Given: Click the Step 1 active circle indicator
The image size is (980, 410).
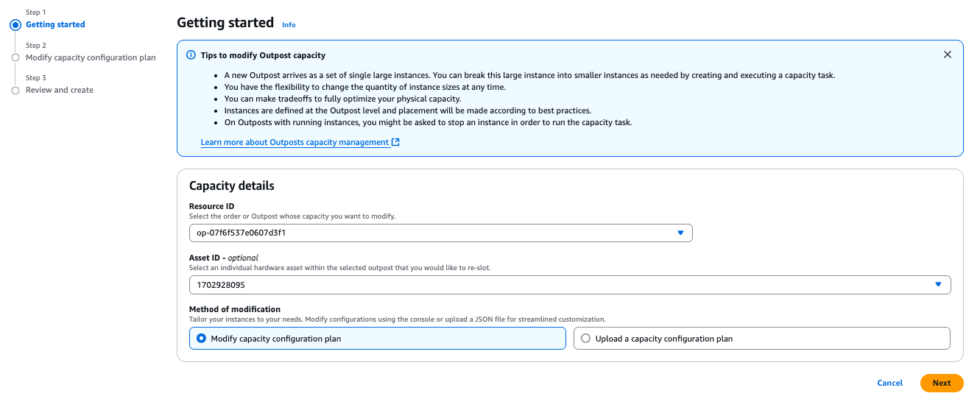Looking at the screenshot, I should (x=15, y=25).
